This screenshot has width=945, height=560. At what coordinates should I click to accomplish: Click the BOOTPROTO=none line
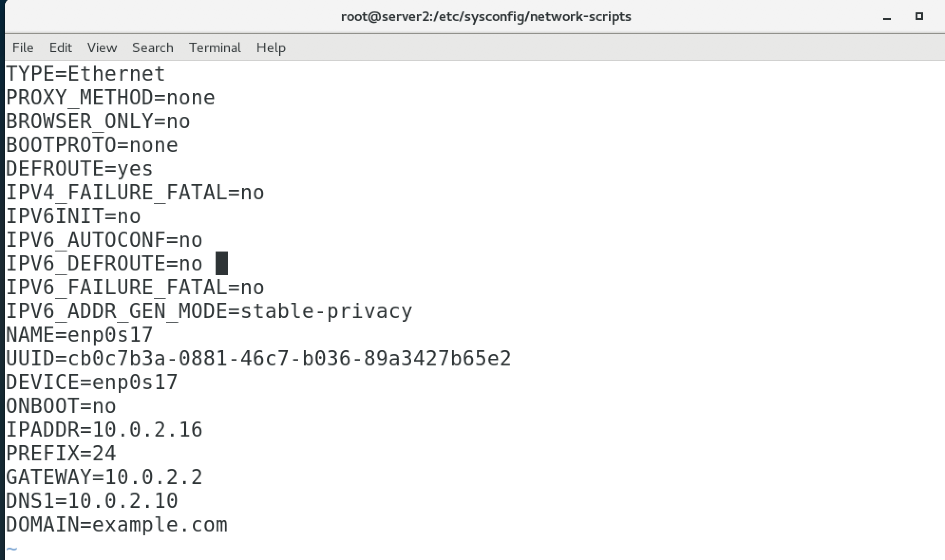[92, 145]
